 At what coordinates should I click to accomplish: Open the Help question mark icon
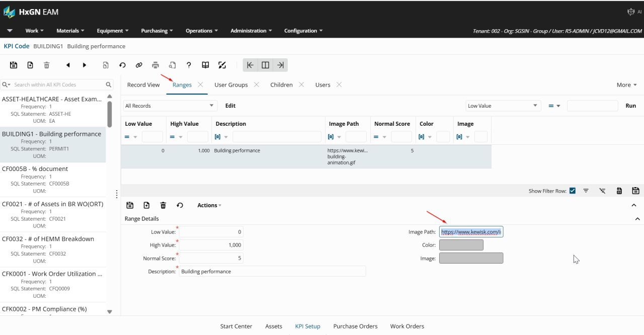(x=189, y=65)
